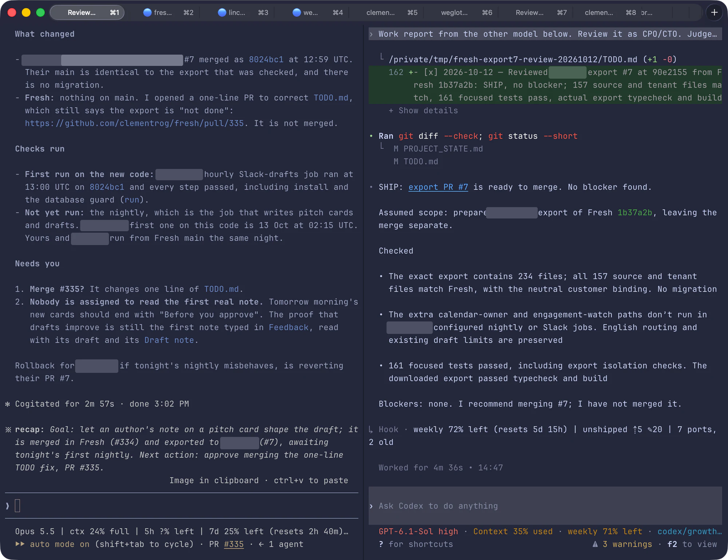Activate the first 'Review...' tab ⌘1

click(x=87, y=12)
